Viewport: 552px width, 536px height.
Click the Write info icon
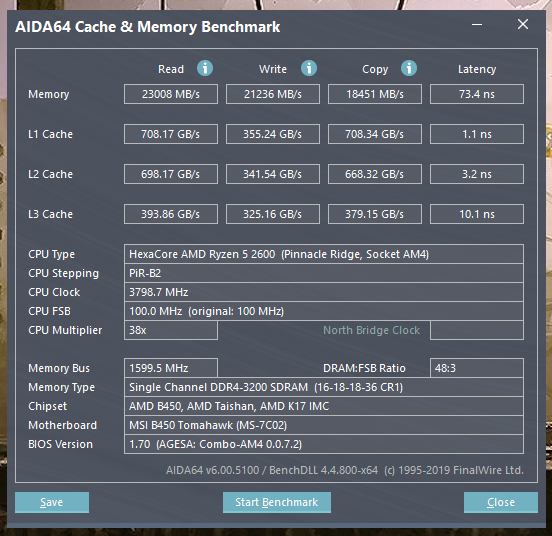309,68
